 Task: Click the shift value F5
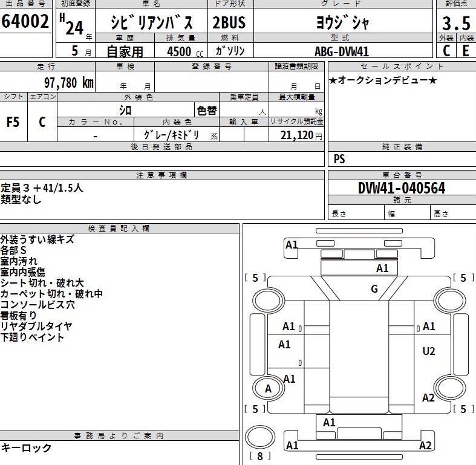point(13,122)
